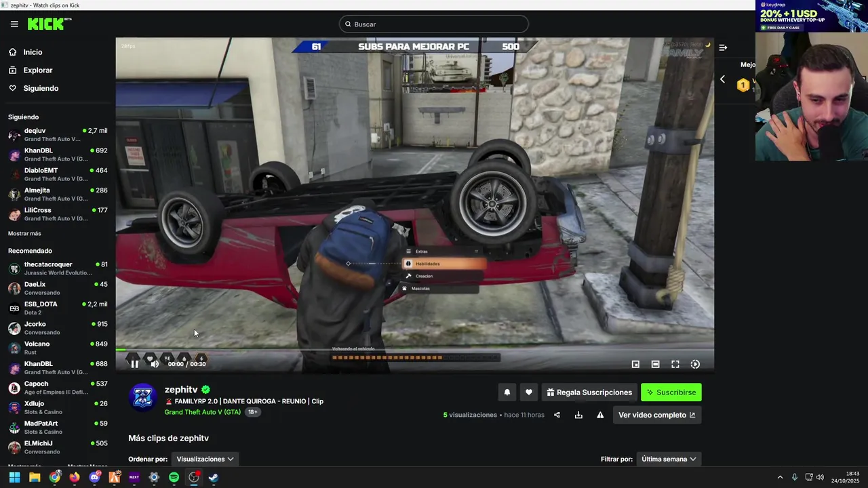The width and height of the screenshot is (868, 488).
Task: Collapse chat panel using top-right icon
Action: tap(723, 47)
